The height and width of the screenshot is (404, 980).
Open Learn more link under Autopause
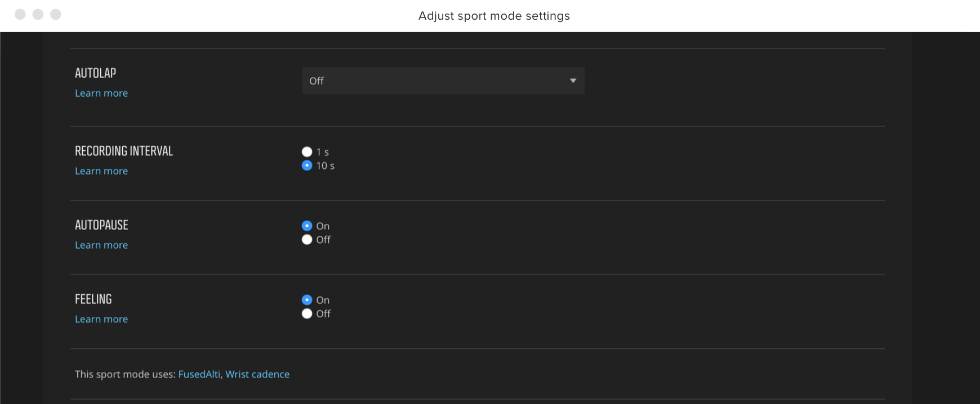(x=101, y=245)
